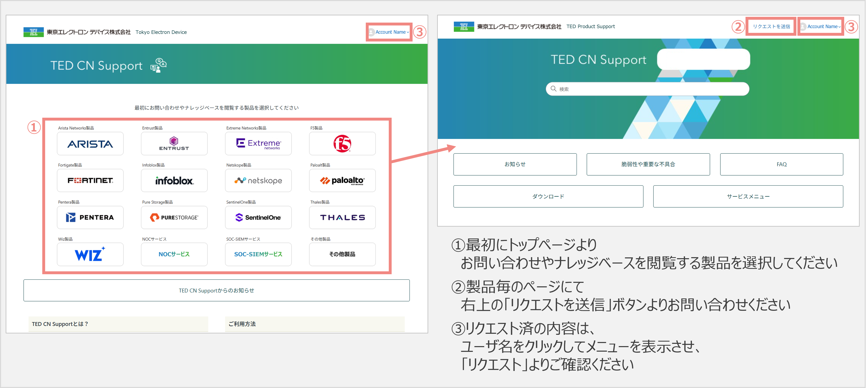The width and height of the screenshot is (868, 388).
Task: Open the サービスメニュー section
Action: tap(748, 196)
